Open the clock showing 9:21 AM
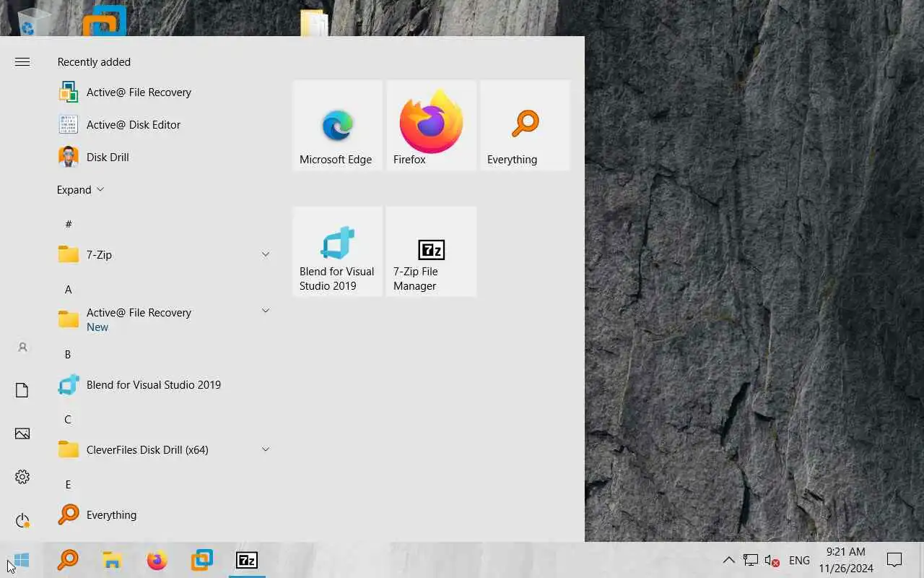This screenshot has height=578, width=924. [846, 560]
